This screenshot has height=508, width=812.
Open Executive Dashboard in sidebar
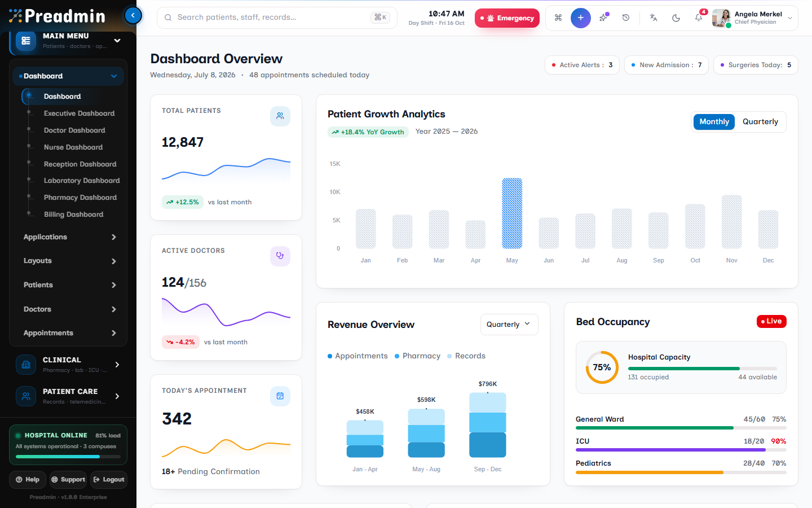79,113
